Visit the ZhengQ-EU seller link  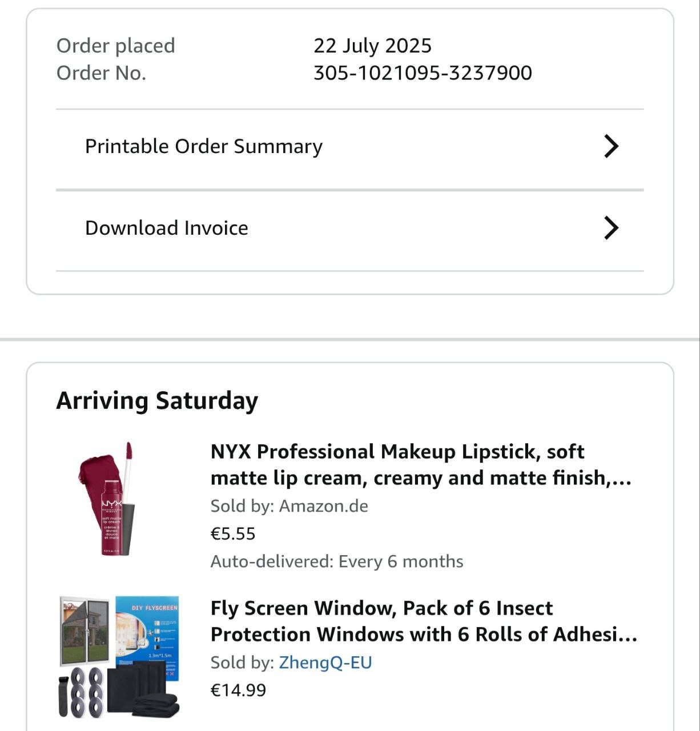click(325, 662)
